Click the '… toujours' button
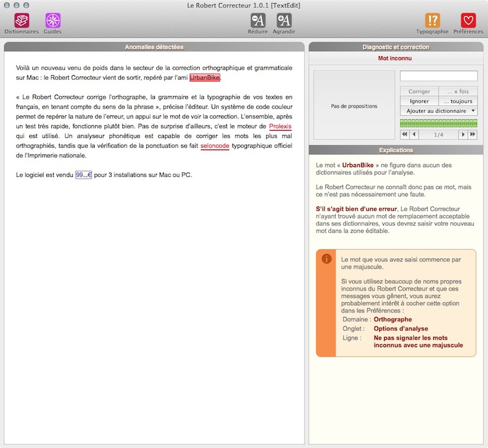 [458, 101]
